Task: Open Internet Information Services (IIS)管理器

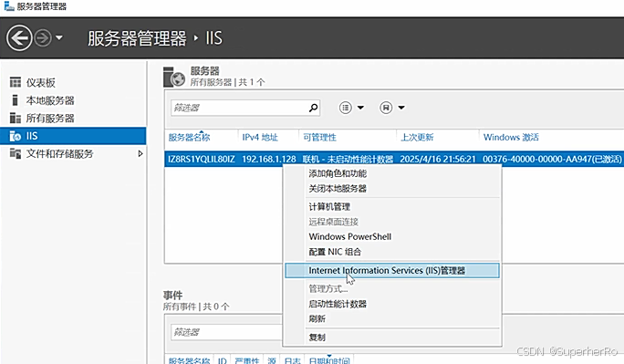Action: [x=392, y=271]
